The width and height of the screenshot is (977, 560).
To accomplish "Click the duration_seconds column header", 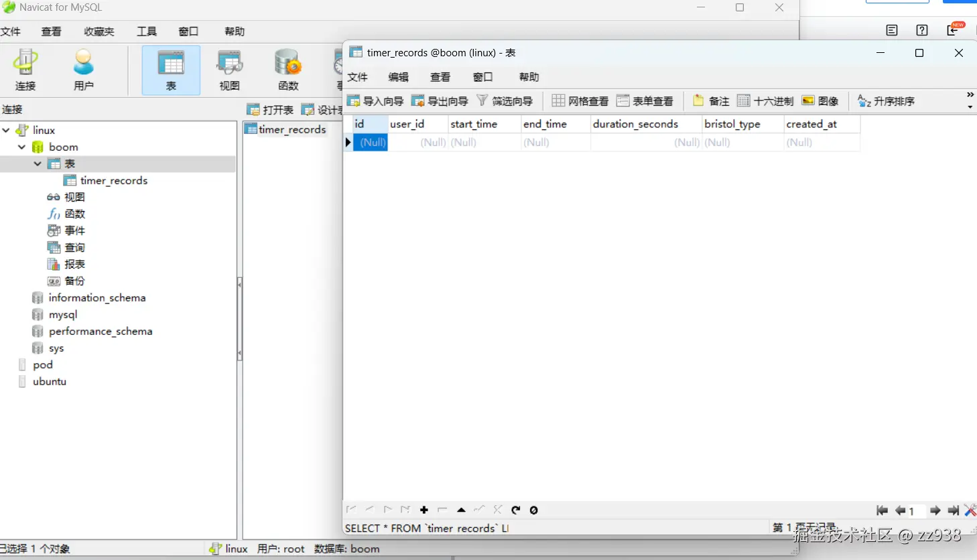I will (x=647, y=124).
